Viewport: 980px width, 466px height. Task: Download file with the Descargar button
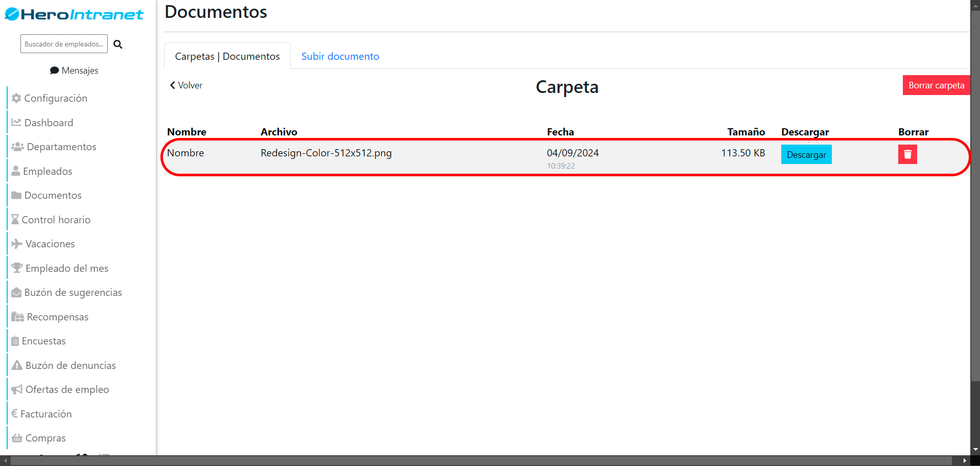point(806,154)
